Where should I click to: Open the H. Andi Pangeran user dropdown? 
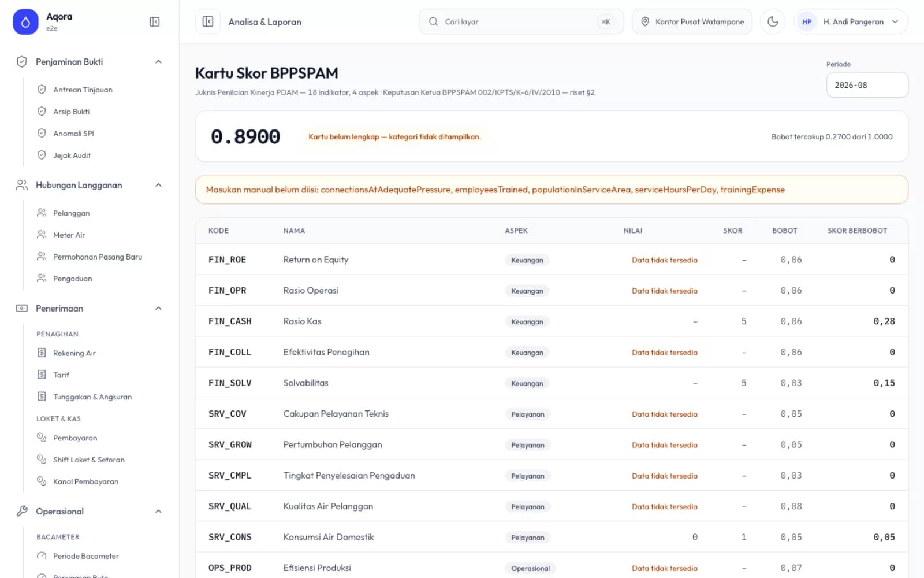pos(851,22)
